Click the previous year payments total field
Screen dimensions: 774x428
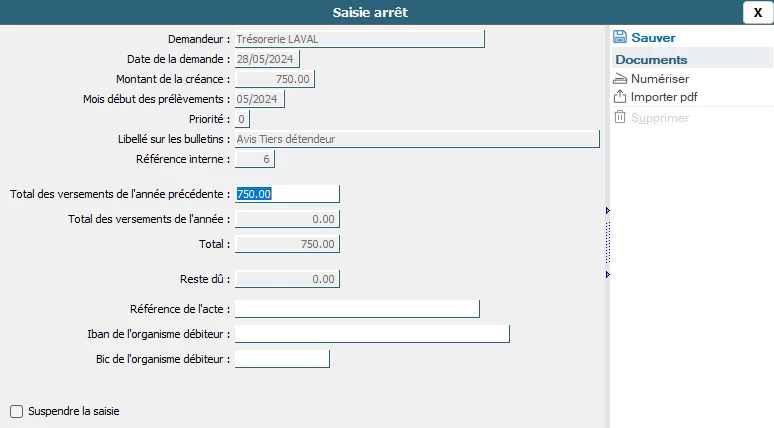pos(287,194)
